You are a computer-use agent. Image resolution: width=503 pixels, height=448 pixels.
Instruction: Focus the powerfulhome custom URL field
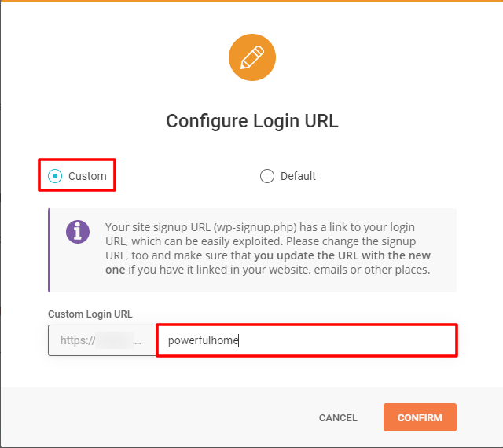[x=307, y=340]
